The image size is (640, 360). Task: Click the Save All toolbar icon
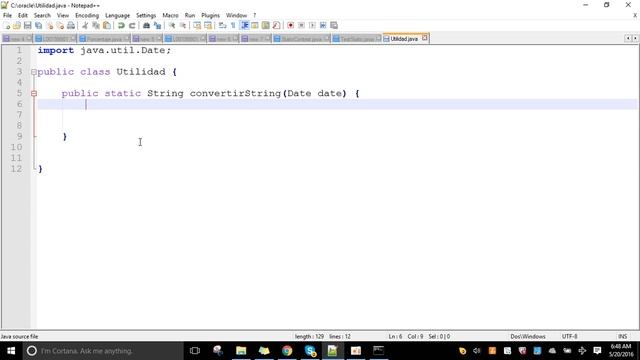38,25
